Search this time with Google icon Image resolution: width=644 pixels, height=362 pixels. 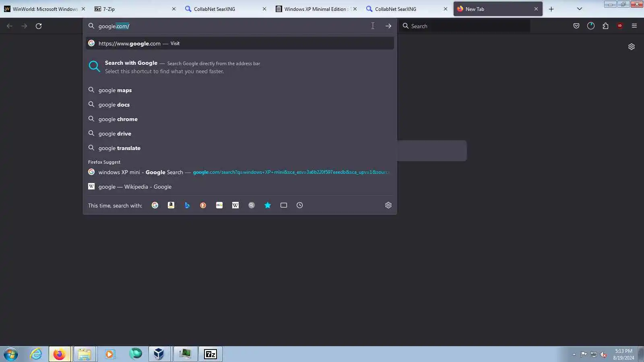click(x=155, y=205)
